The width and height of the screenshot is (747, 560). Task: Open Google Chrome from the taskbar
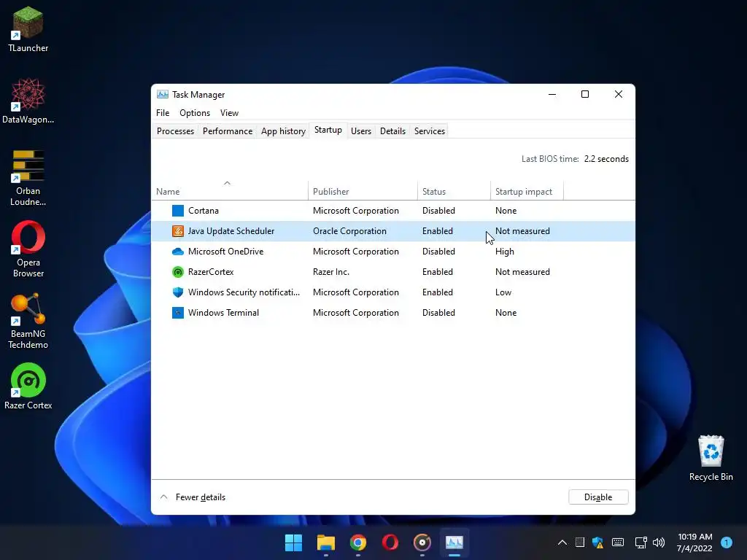(357, 542)
